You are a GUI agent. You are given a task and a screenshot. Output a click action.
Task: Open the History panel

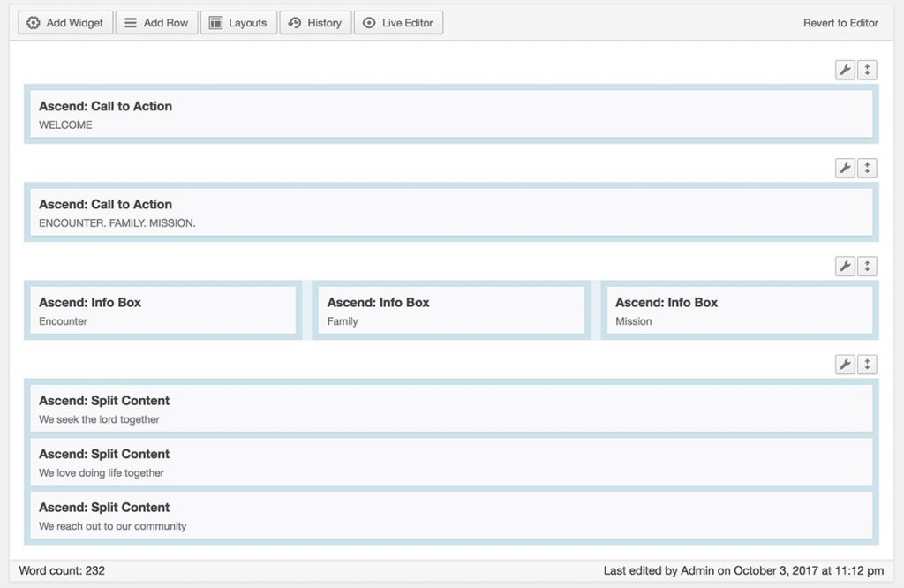pos(315,22)
